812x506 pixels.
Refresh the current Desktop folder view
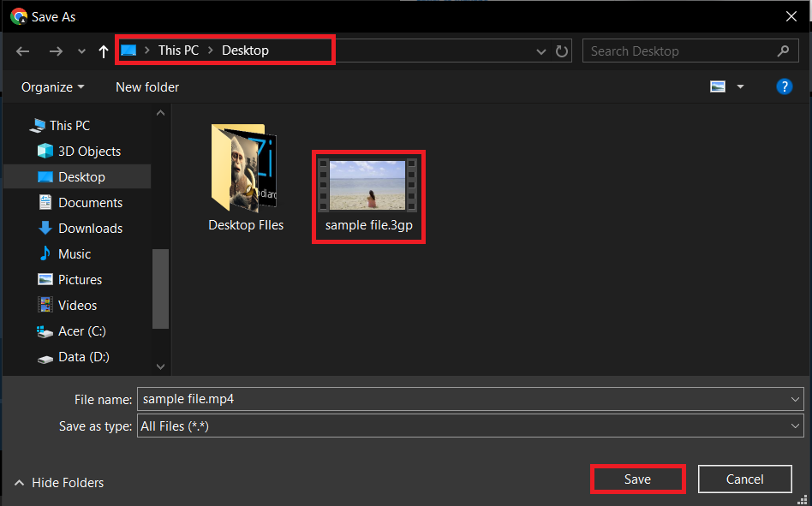tap(562, 51)
